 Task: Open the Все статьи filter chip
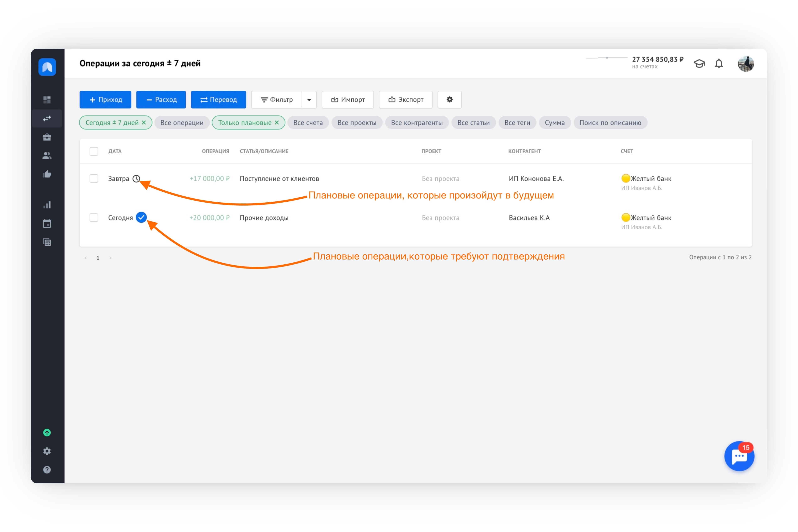point(474,122)
